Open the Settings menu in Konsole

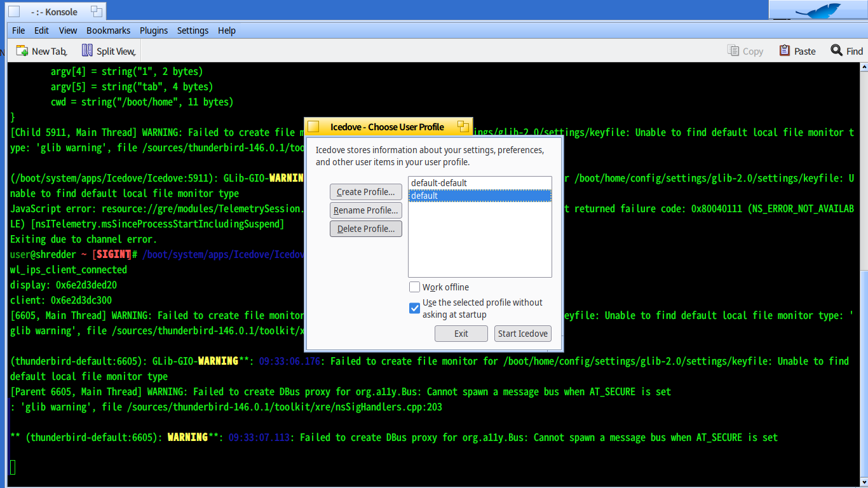(193, 30)
